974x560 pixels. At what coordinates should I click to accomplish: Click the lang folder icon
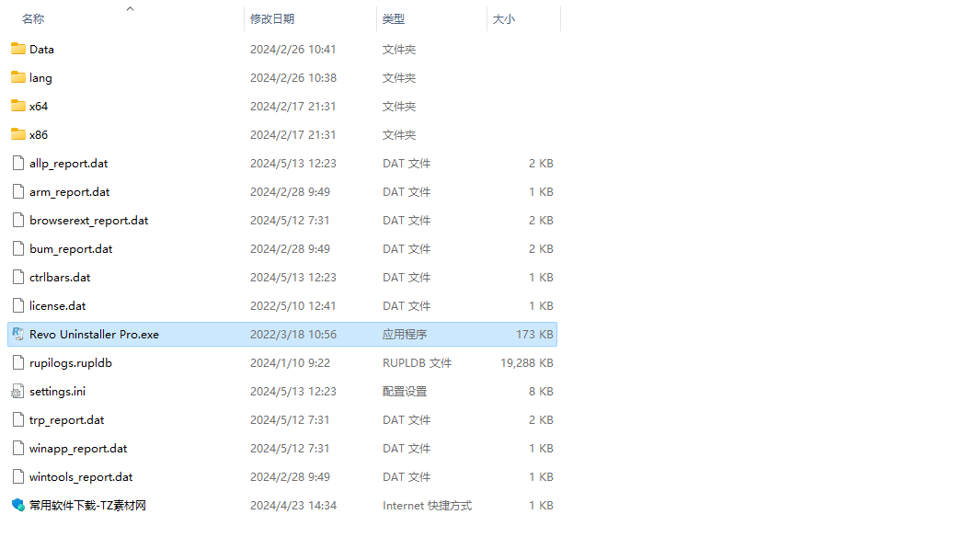tap(18, 77)
